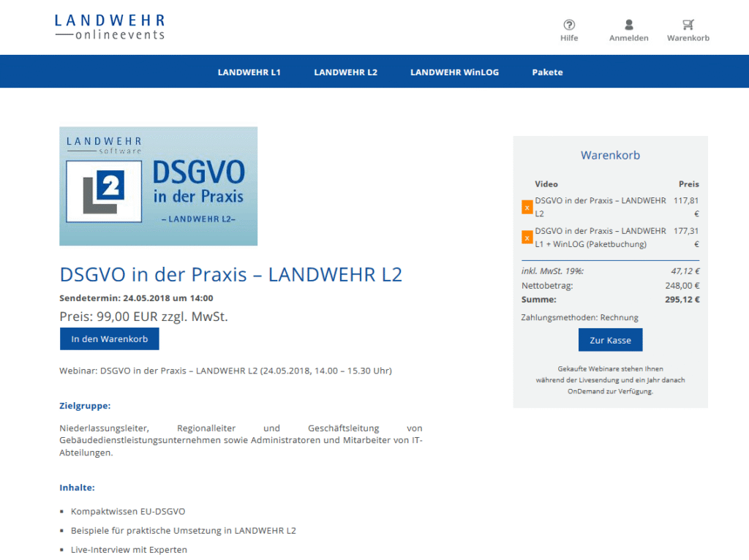The image size is (749, 560).
Task: Click the Anmelden label in header
Action: click(628, 38)
